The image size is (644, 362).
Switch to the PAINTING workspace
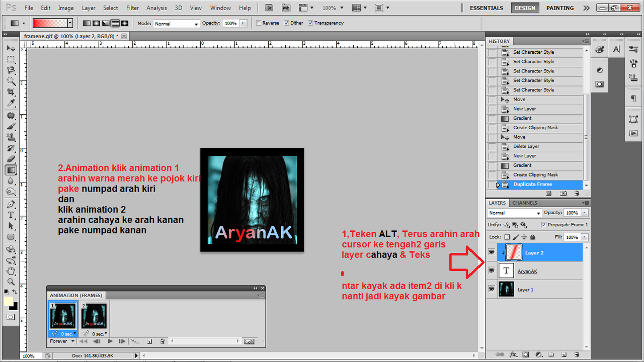[559, 8]
